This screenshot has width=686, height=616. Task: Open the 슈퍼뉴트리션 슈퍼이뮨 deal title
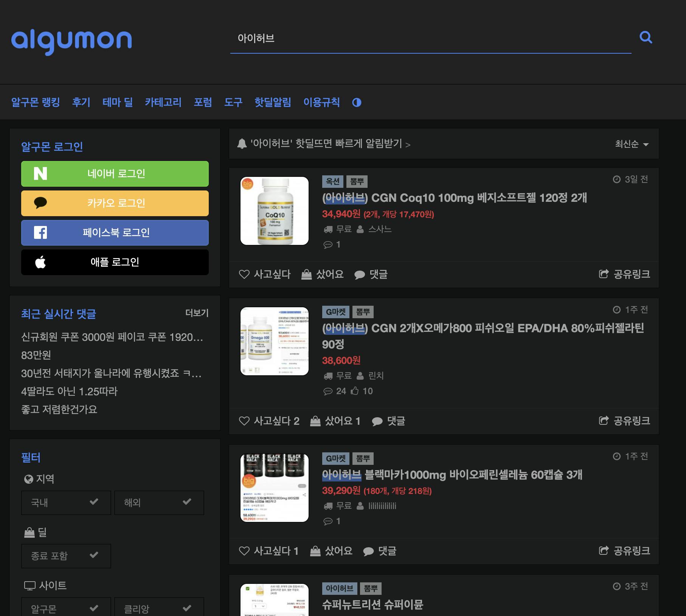(372, 605)
